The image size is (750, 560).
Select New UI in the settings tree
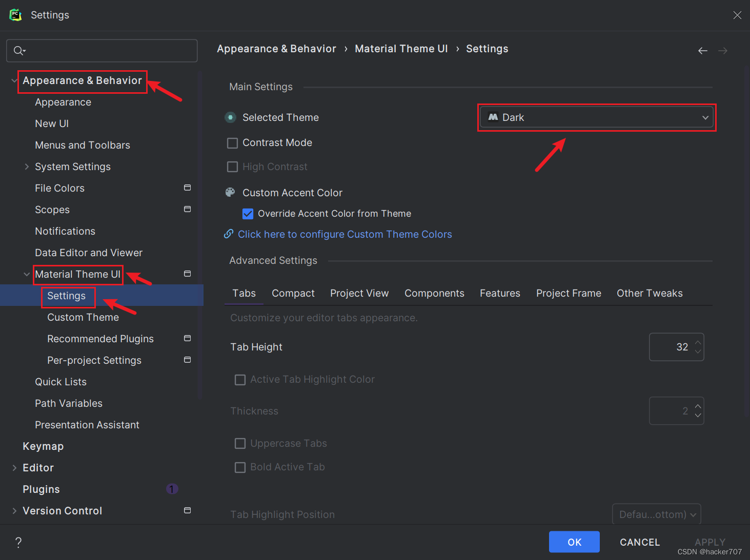(x=52, y=123)
